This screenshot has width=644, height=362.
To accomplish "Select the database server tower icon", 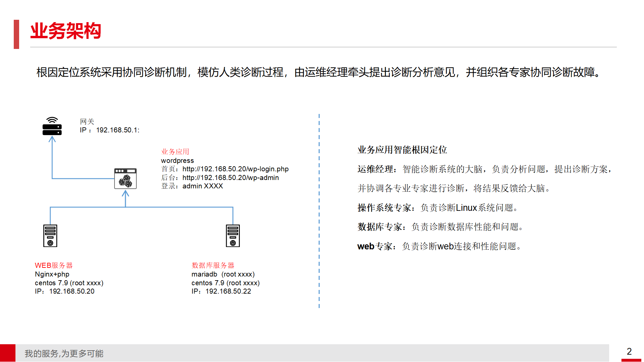I will pos(233,236).
